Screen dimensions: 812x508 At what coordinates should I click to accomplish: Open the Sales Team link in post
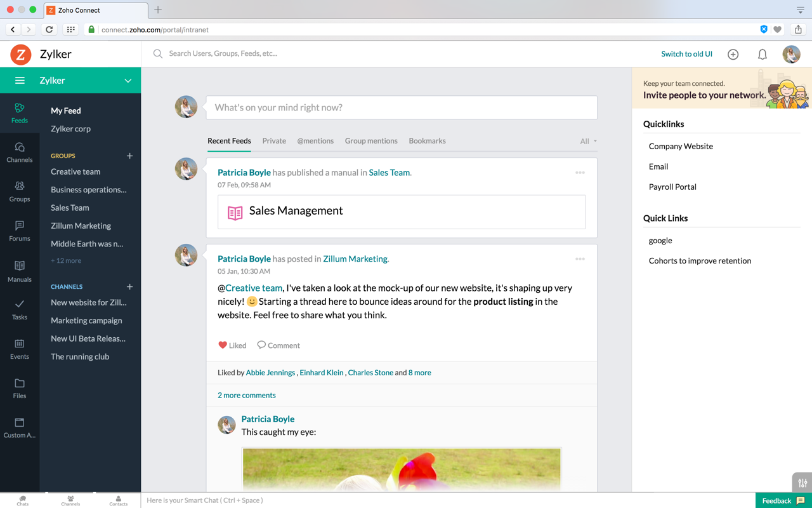coord(389,172)
